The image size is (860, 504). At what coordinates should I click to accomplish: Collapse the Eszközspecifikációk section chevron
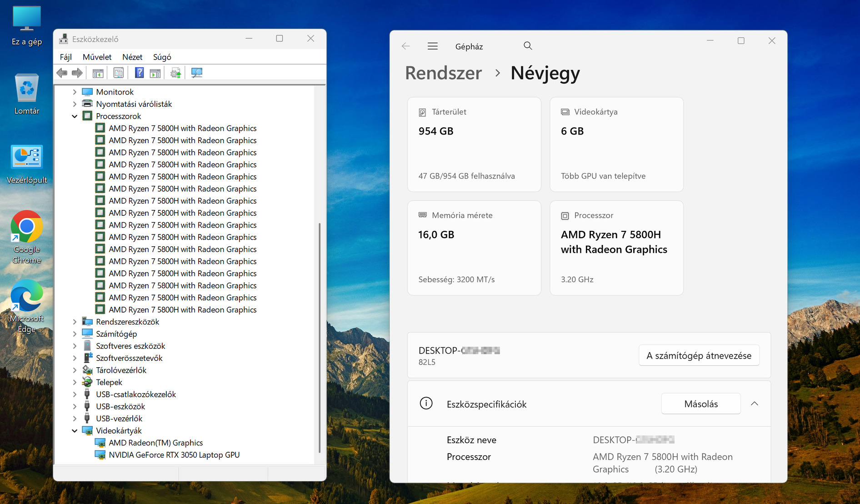755,404
